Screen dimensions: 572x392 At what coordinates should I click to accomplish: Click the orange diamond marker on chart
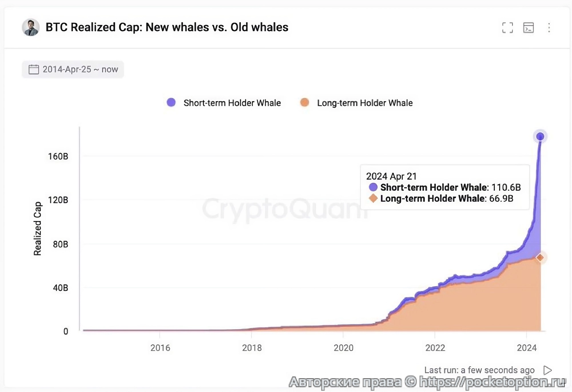(x=540, y=258)
